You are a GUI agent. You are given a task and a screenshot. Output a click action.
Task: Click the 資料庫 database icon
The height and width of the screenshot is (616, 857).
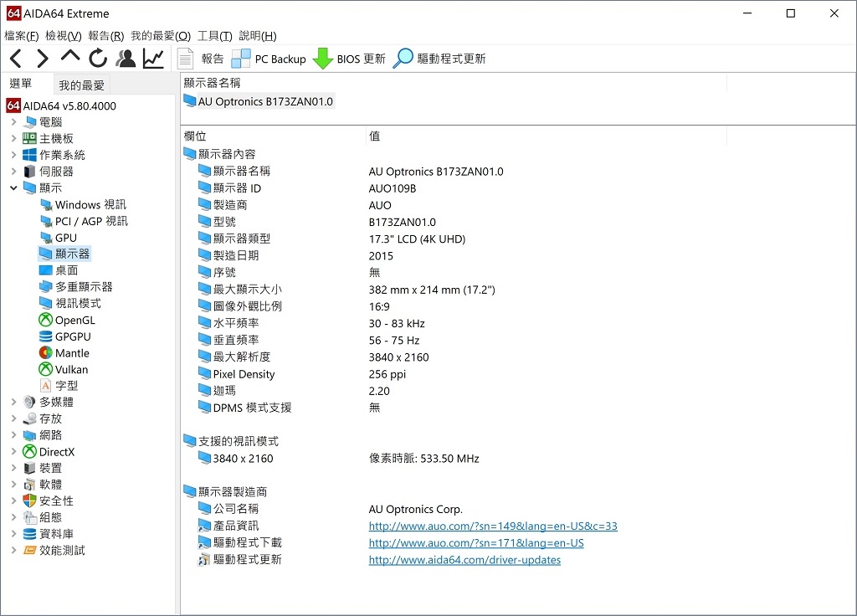(29, 534)
